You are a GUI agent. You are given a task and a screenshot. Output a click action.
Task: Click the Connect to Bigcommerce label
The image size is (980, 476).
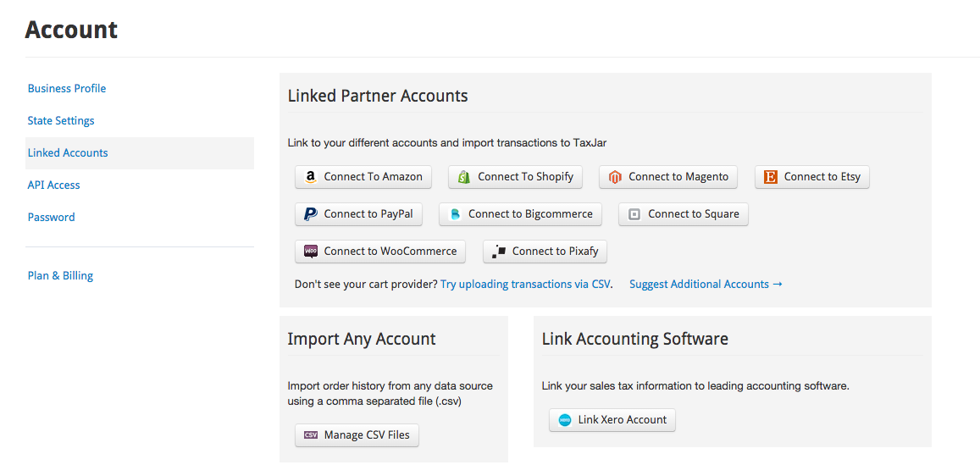[x=530, y=213]
